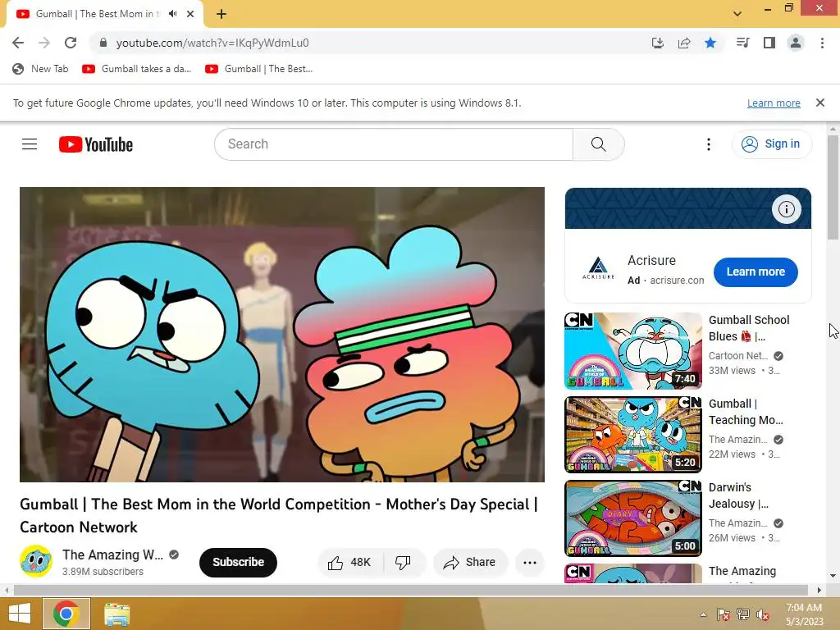The height and width of the screenshot is (630, 840).
Task: Click the horizontal scrollbar
Action: [x=410, y=590]
